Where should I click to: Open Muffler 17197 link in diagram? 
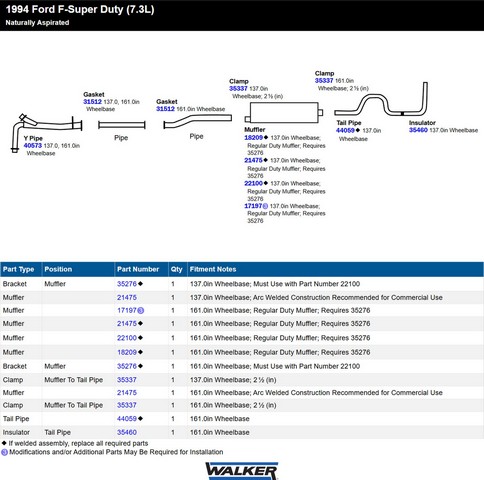coord(253,206)
